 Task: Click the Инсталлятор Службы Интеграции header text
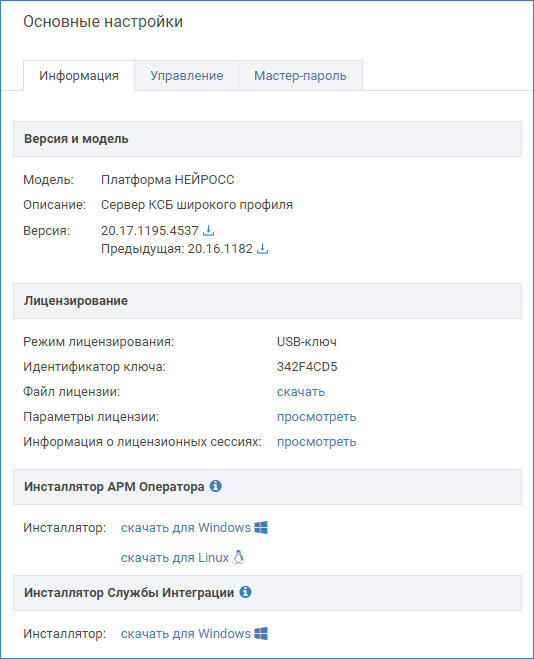tap(129, 593)
